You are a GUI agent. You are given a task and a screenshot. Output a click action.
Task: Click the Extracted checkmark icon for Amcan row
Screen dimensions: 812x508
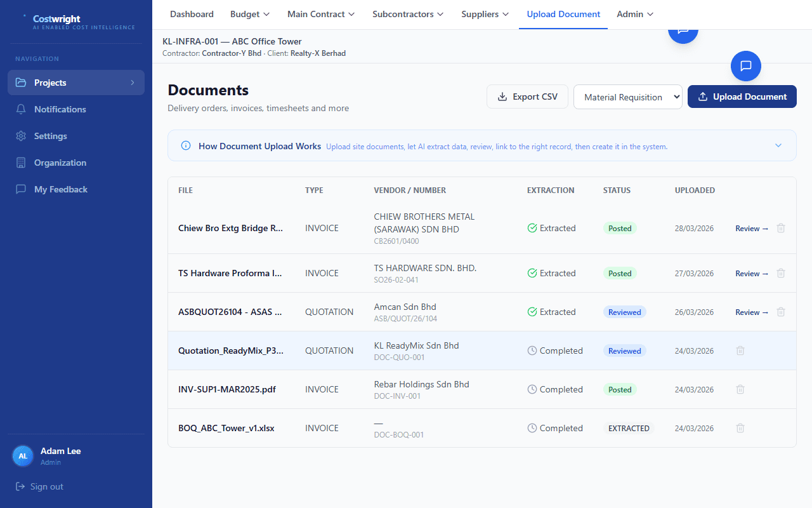click(x=532, y=312)
